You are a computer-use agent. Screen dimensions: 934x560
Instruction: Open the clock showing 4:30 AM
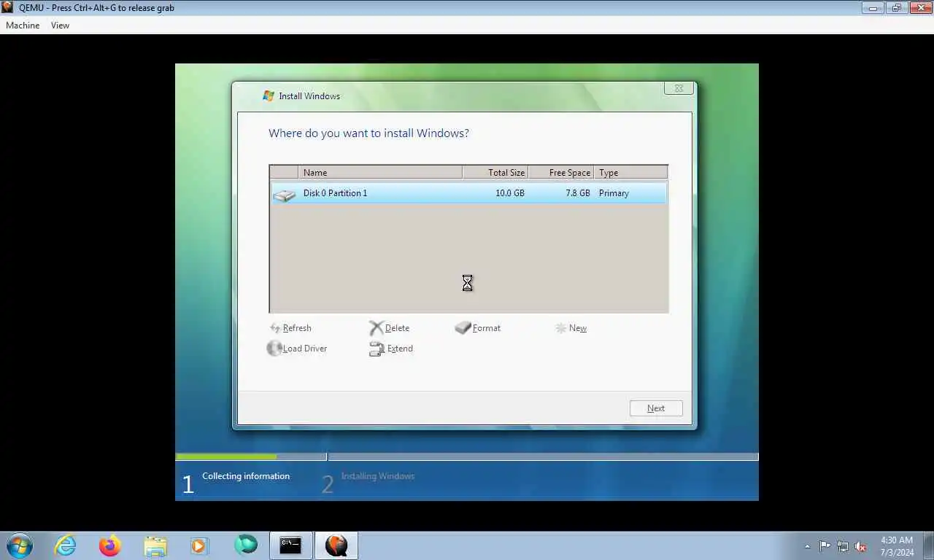click(x=897, y=546)
